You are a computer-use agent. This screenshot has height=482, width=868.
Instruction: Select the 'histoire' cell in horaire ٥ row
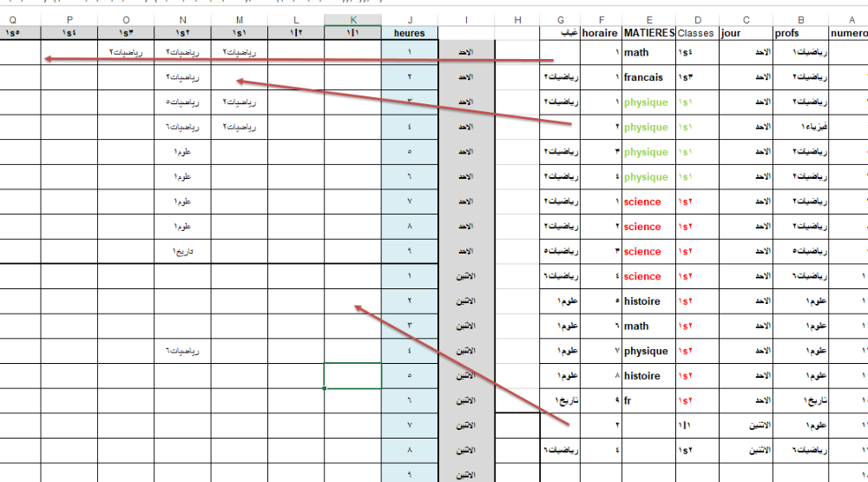[x=648, y=301]
